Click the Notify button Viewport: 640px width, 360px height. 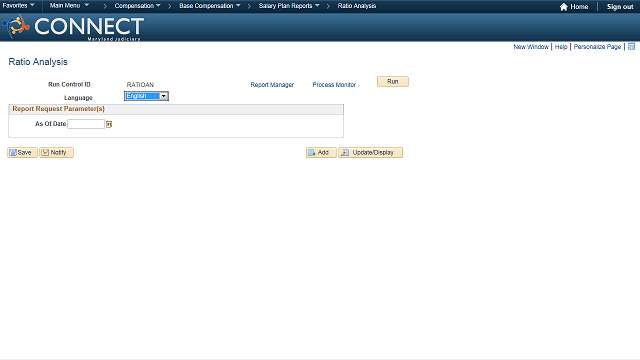56,153
